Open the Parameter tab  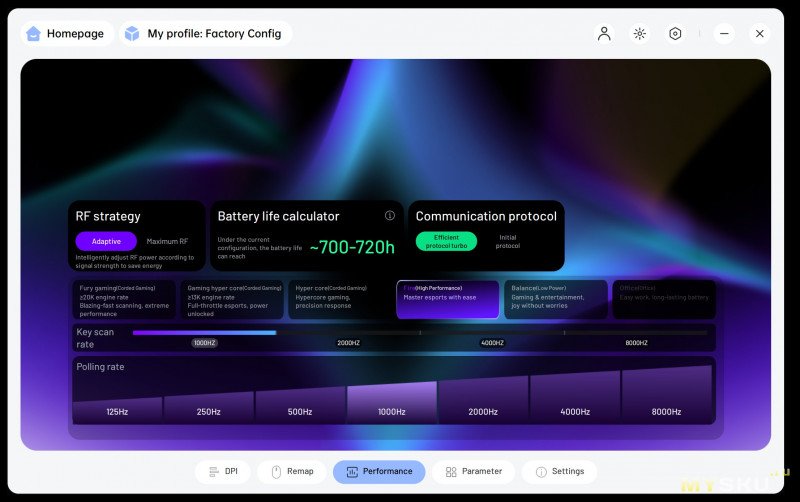[x=473, y=471]
